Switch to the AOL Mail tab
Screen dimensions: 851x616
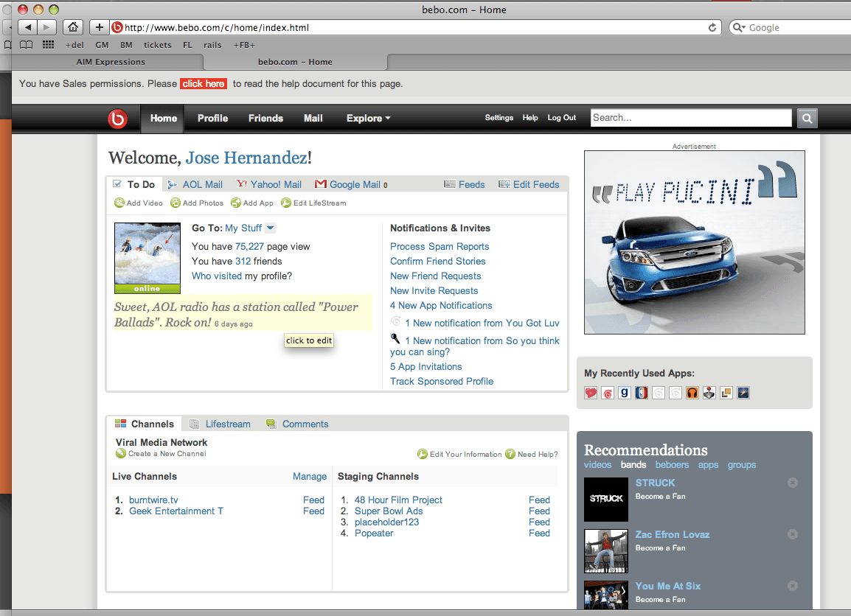click(x=195, y=184)
